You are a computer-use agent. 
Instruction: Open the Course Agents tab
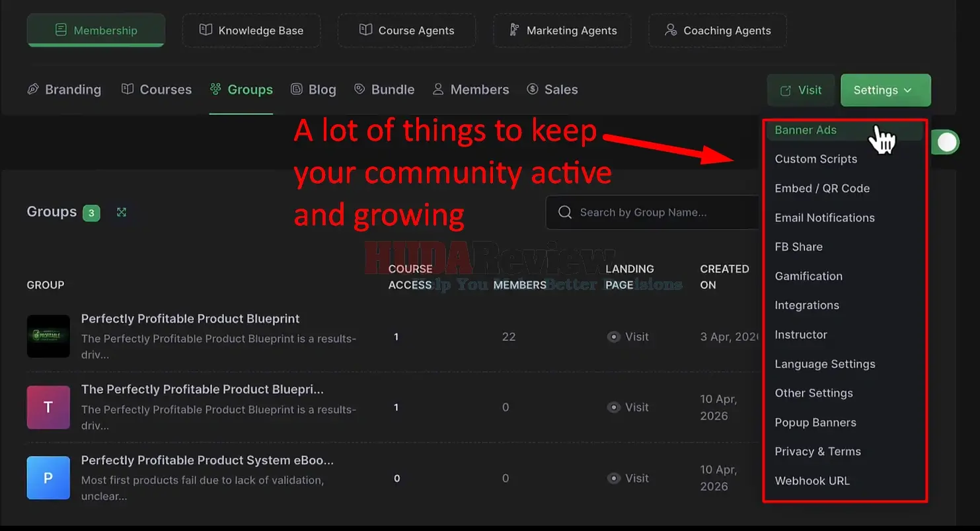coord(406,30)
